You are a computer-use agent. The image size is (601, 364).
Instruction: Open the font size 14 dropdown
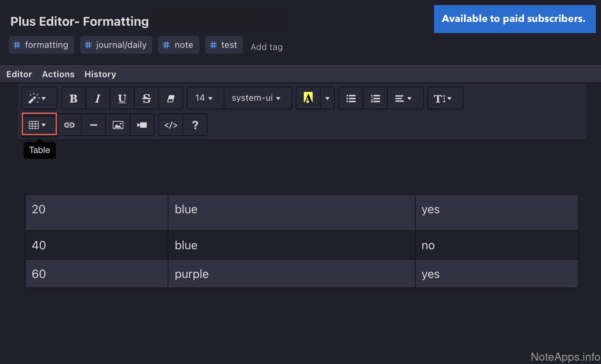click(x=205, y=98)
